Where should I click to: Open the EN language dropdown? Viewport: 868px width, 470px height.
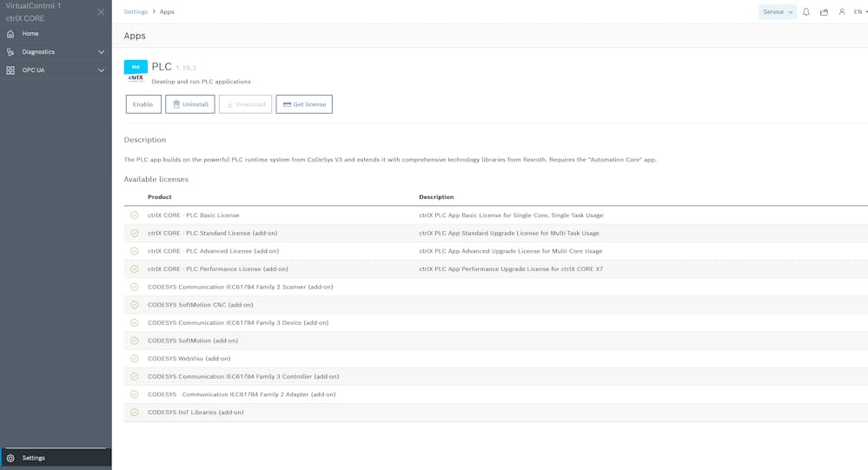[859, 12]
